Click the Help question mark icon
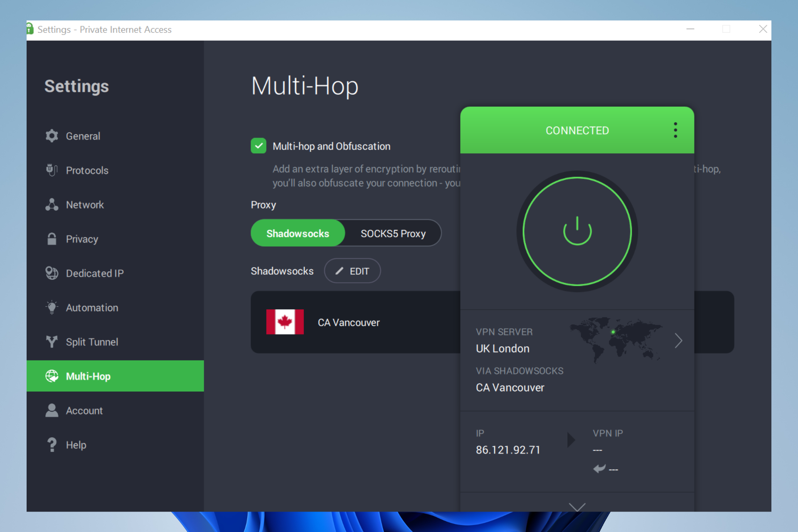This screenshot has height=532, width=798. point(52,445)
